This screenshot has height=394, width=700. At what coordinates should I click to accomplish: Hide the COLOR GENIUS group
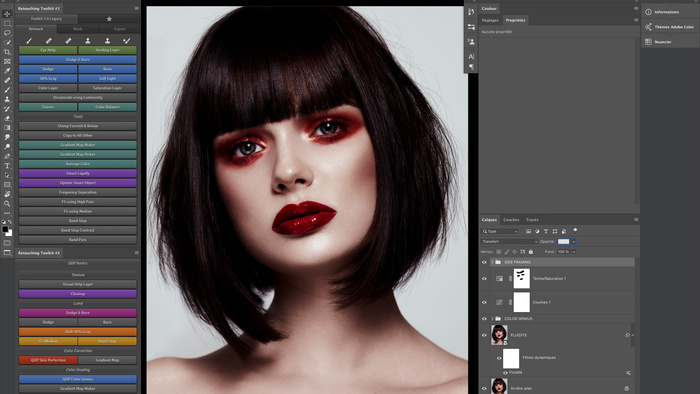pyautogui.click(x=484, y=319)
